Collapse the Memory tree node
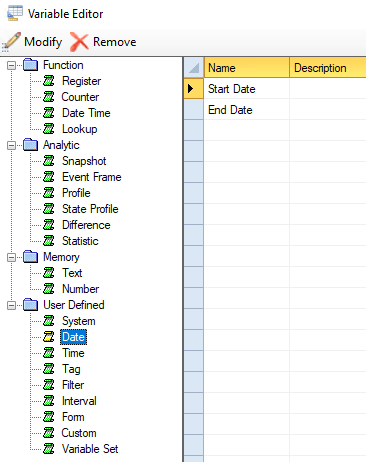The image size is (366, 462). tap(11, 257)
